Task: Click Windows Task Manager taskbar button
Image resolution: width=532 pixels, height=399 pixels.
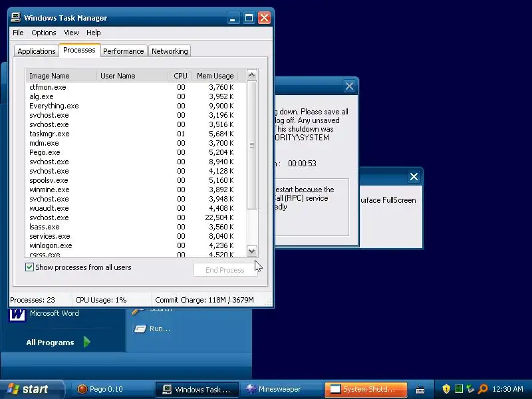Action: coord(197,389)
